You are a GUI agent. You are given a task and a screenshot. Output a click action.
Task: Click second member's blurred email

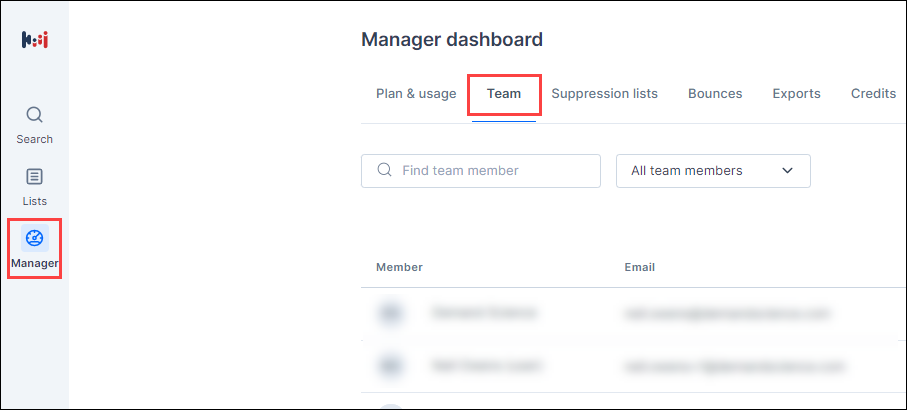point(735,365)
